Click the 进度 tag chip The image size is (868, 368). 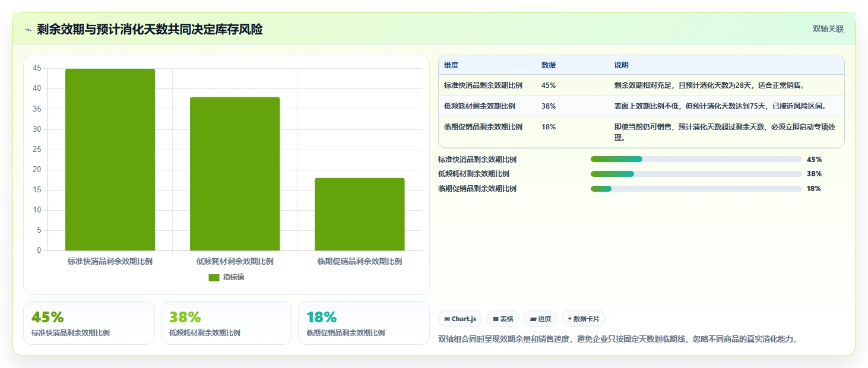[x=540, y=319]
